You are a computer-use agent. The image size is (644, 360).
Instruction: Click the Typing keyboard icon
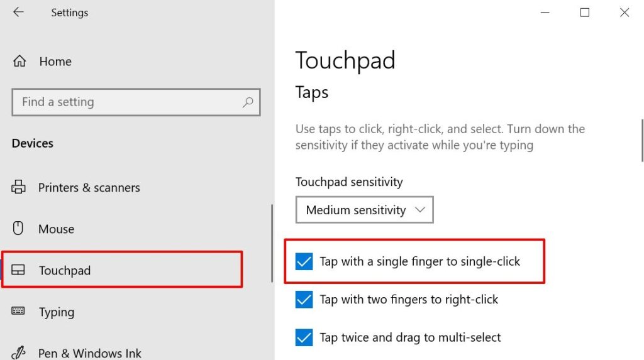(x=18, y=312)
